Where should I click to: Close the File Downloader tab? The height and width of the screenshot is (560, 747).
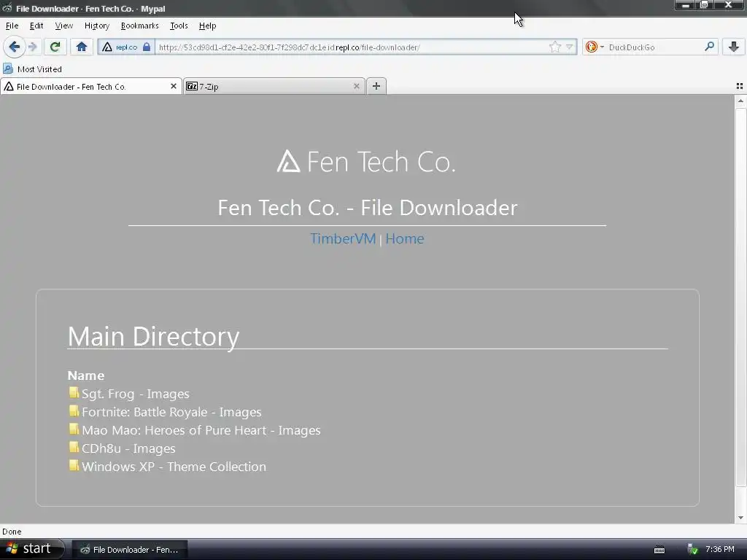(x=174, y=86)
